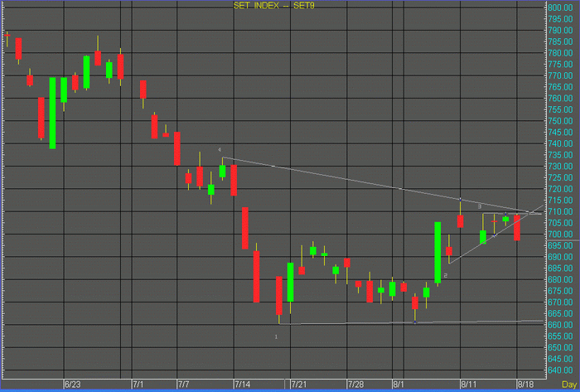Click the 685.00 price level

click(560, 269)
